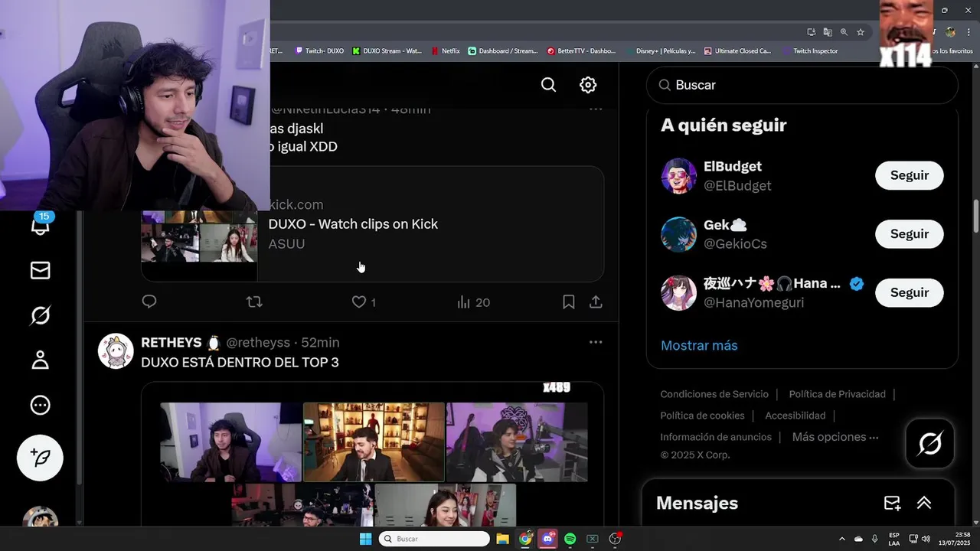Bookmark the Kick clips post
Image resolution: width=980 pixels, height=551 pixels.
click(x=568, y=302)
